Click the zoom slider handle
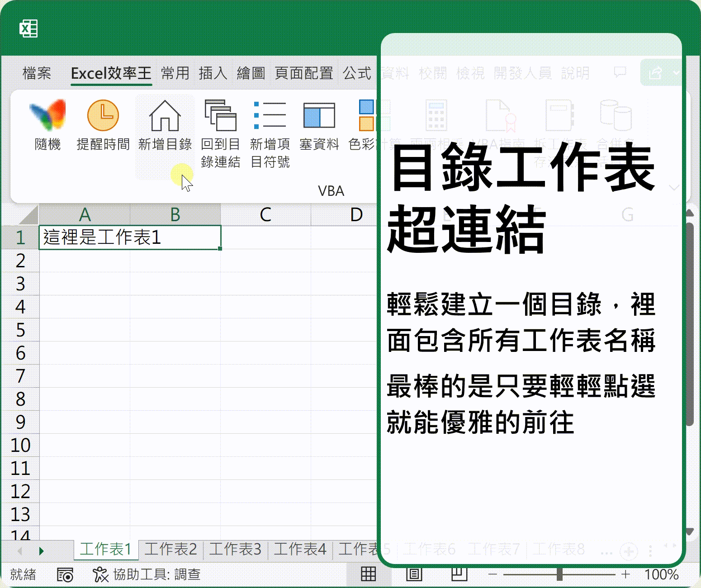 (559, 574)
